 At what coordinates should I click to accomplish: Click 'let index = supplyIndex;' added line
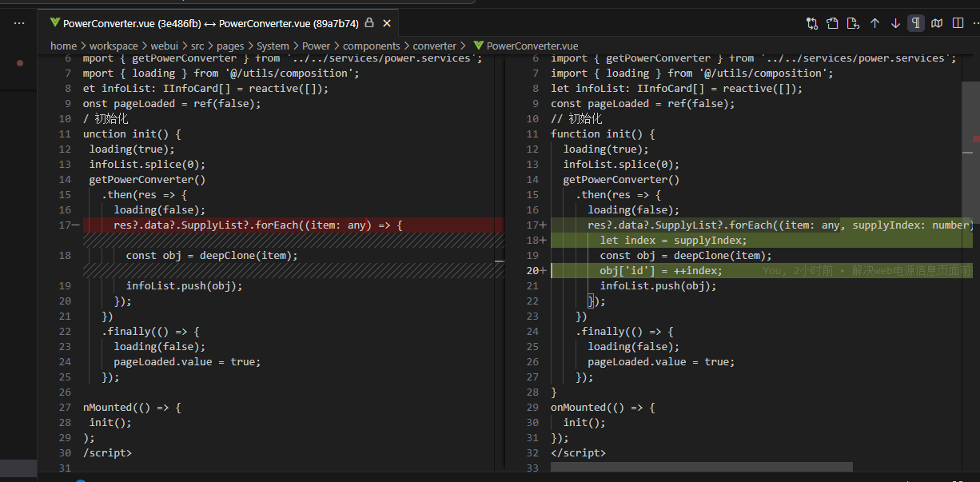point(673,241)
